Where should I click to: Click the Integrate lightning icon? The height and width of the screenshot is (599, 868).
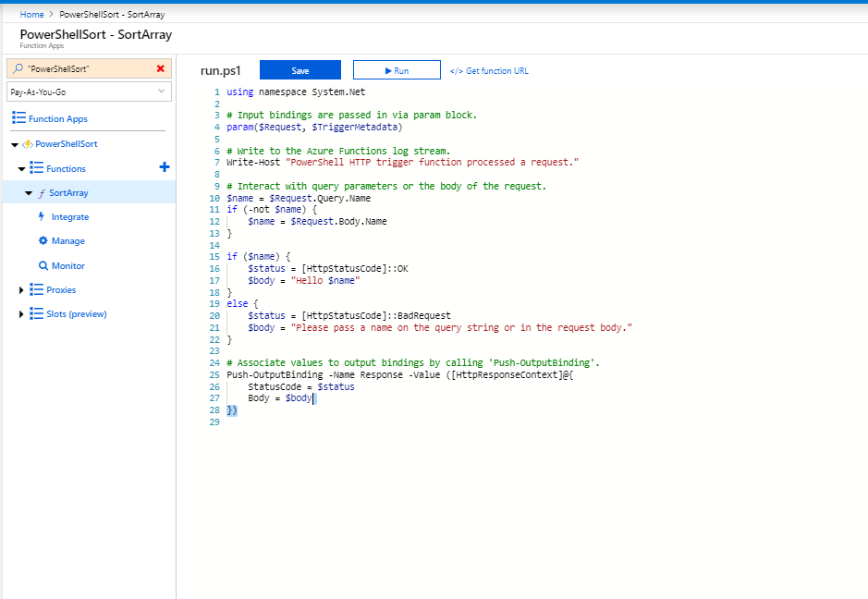41,216
